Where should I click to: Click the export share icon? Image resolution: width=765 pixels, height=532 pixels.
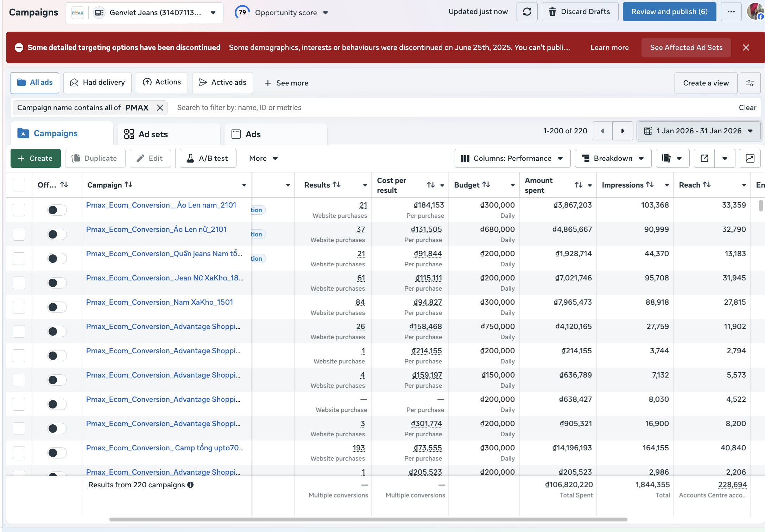point(704,158)
